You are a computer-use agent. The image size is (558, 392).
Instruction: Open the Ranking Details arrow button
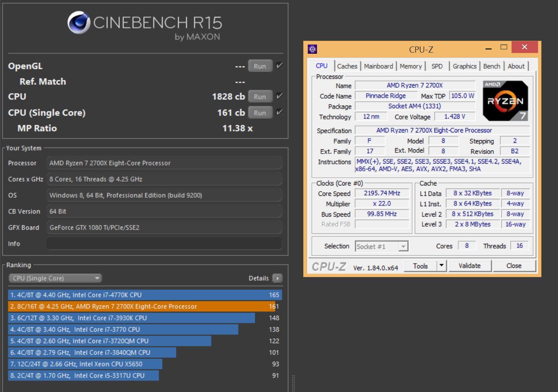coord(277,278)
